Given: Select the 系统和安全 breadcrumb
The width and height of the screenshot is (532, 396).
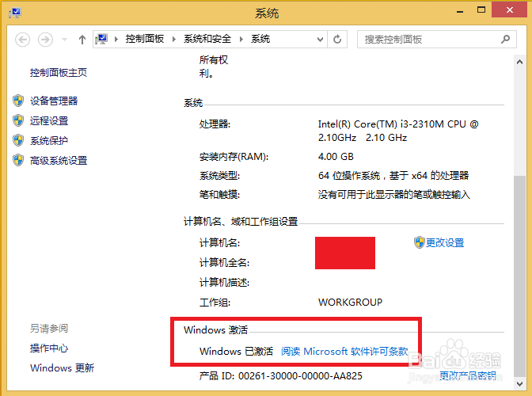Looking at the screenshot, I should tap(207, 39).
